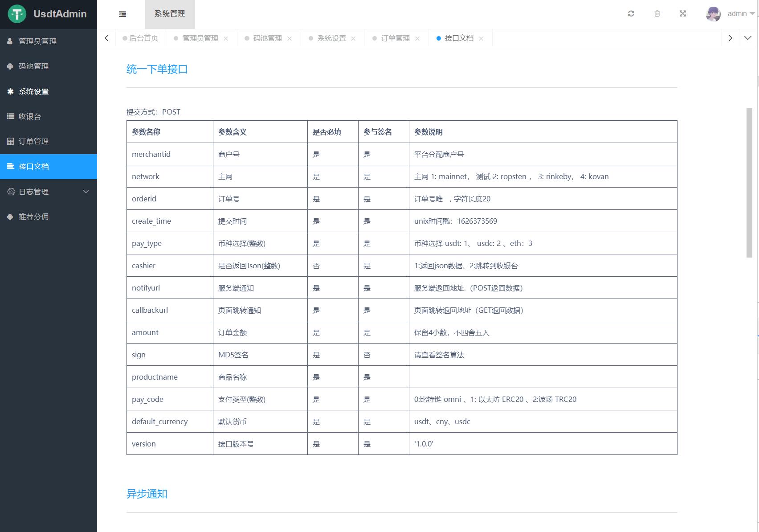The image size is (759, 532).
Task: Open the admin user dropdown
Action: pyautogui.click(x=741, y=14)
